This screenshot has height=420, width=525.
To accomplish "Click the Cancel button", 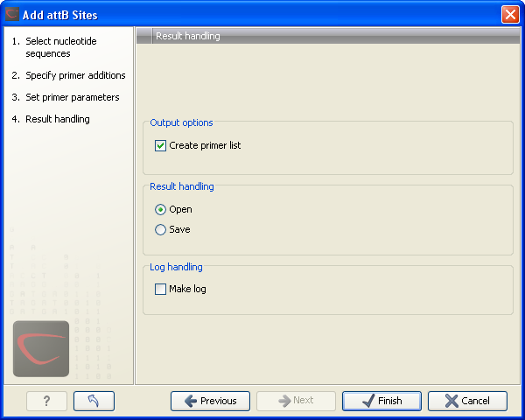I will point(467,401).
